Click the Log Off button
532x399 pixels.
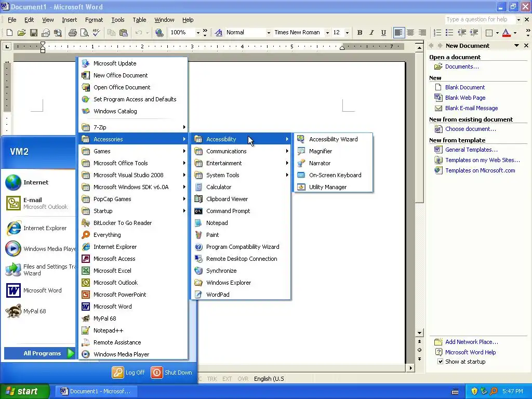(x=128, y=373)
